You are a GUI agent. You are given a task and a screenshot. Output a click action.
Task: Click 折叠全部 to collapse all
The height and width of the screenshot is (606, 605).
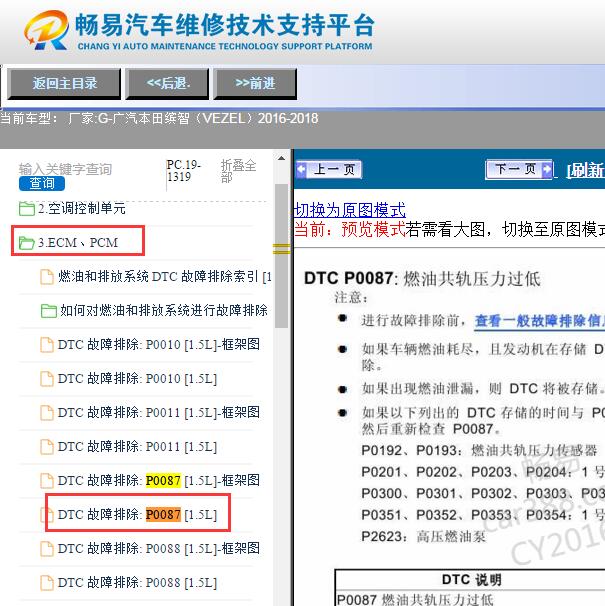[238, 170]
